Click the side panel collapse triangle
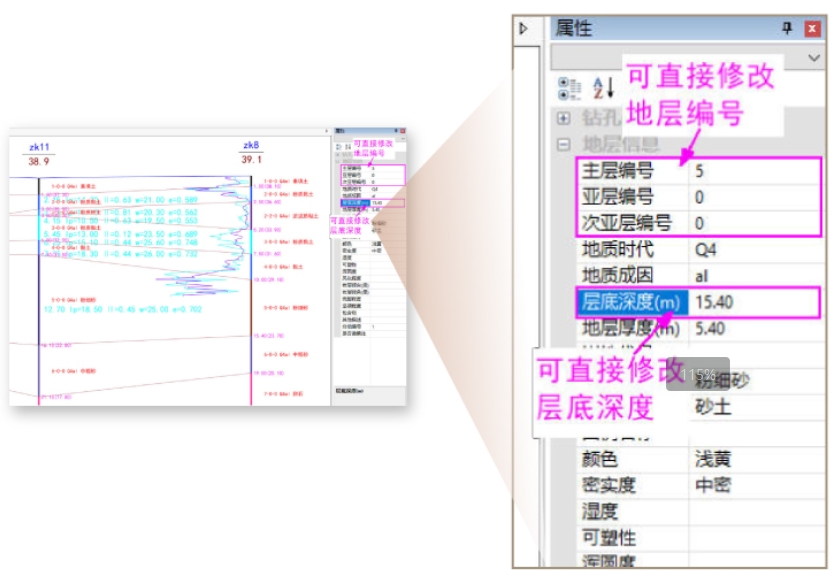The height and width of the screenshot is (584, 838). point(525,29)
